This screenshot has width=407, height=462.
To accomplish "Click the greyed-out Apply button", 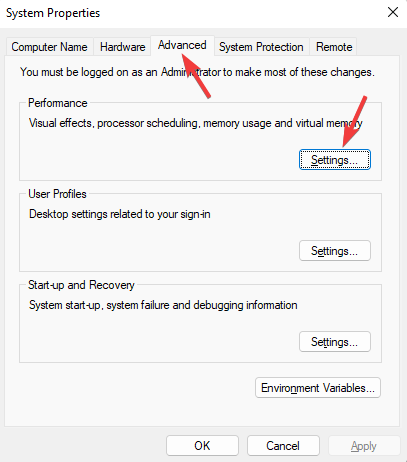I will point(364,446).
